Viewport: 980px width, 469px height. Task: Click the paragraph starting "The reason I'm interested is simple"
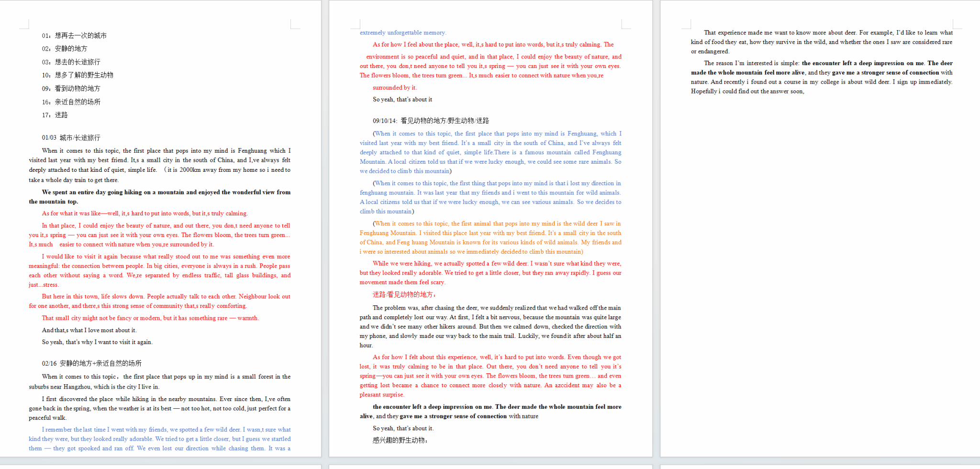(822, 77)
